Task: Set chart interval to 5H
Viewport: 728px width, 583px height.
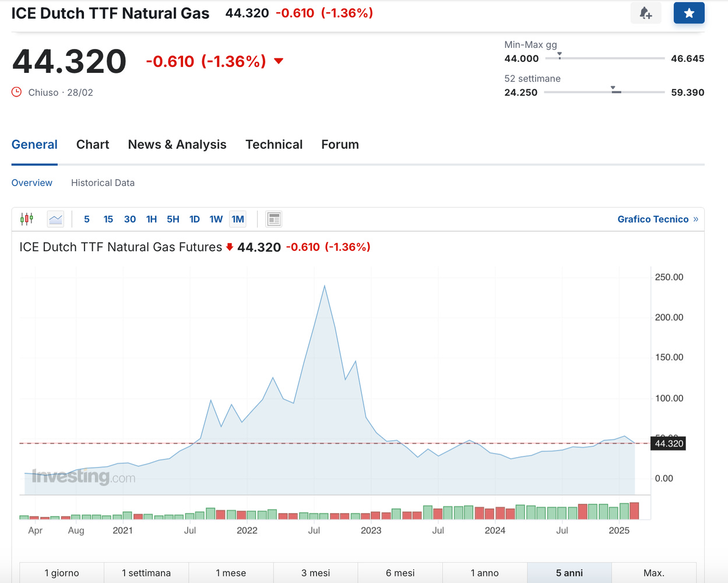Action: click(173, 219)
